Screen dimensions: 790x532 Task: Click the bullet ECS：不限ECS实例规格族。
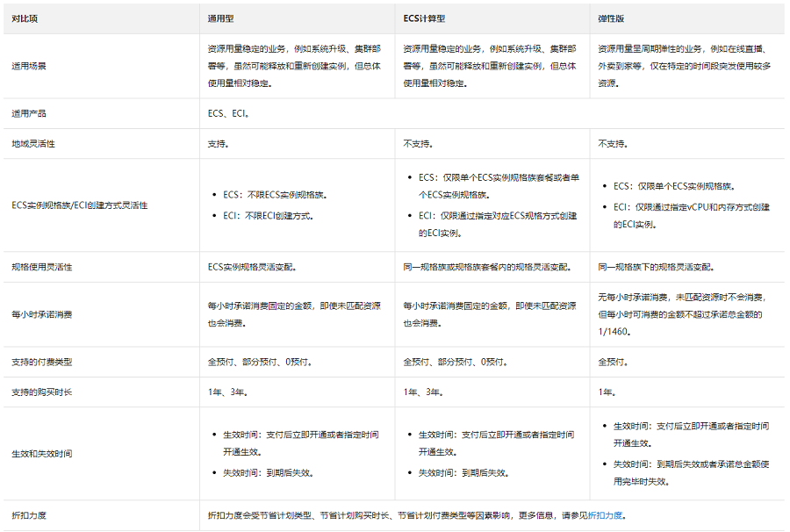275,195
